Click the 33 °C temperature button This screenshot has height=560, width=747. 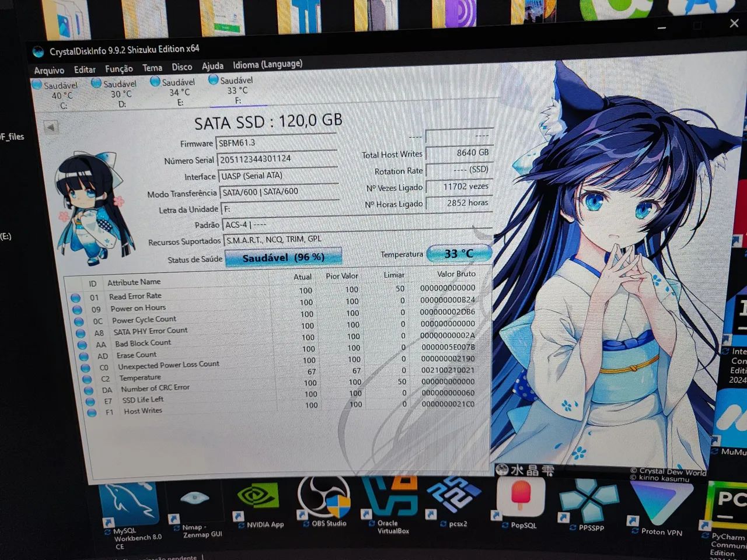click(459, 254)
